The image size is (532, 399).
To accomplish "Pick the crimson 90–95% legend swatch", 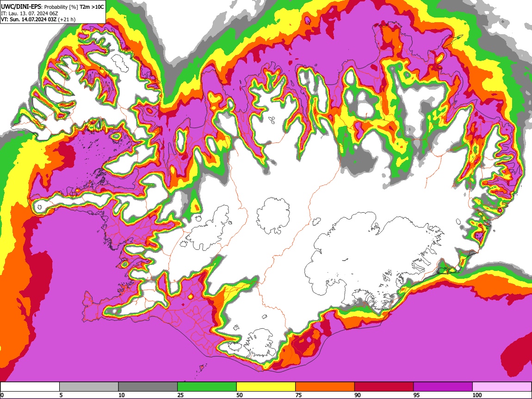I will (384, 387).
